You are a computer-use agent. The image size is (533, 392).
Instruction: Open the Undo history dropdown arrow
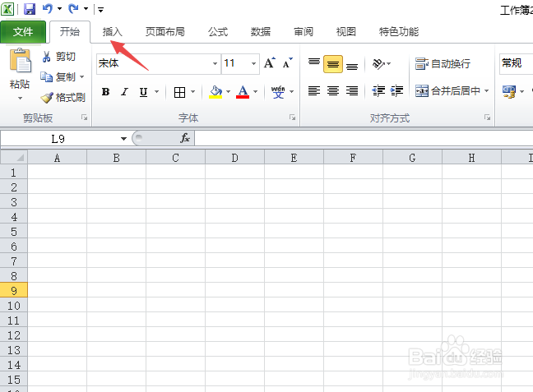coord(59,9)
